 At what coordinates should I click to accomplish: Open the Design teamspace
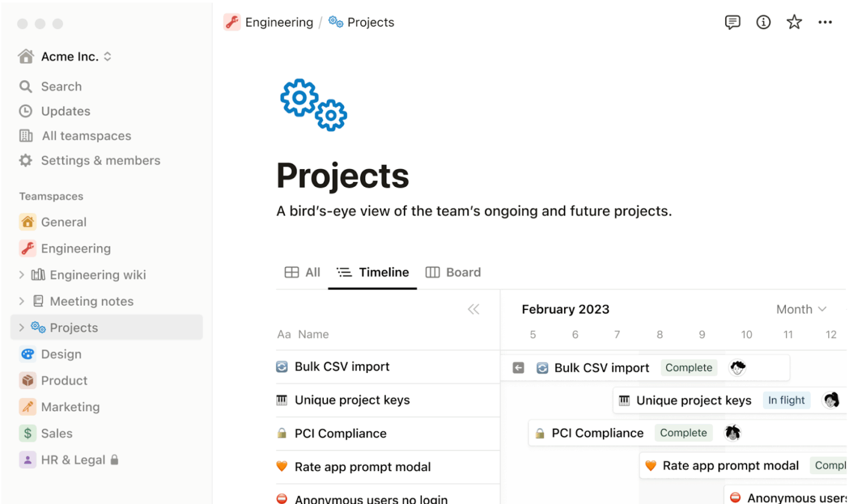(x=61, y=354)
